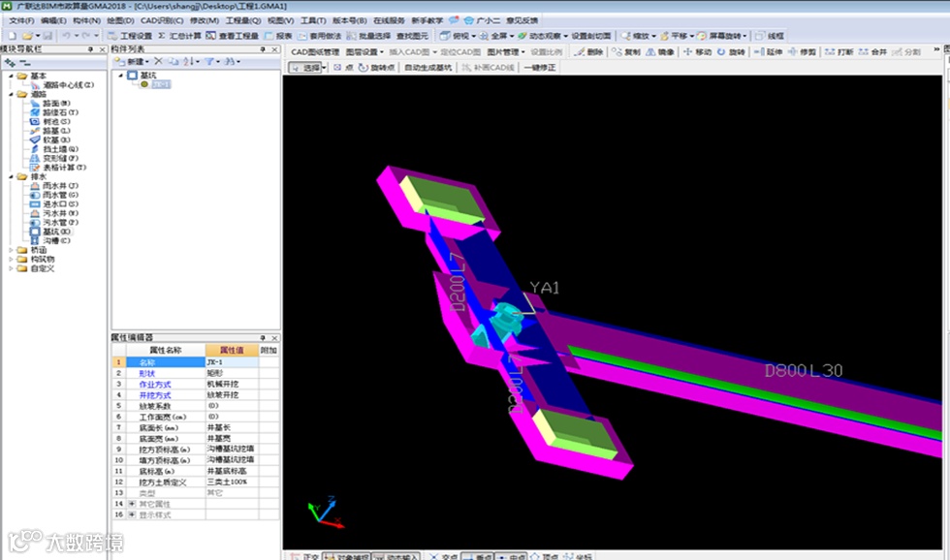Expand the 桥涵 tree folder
950x560 pixels.
coord(12,250)
